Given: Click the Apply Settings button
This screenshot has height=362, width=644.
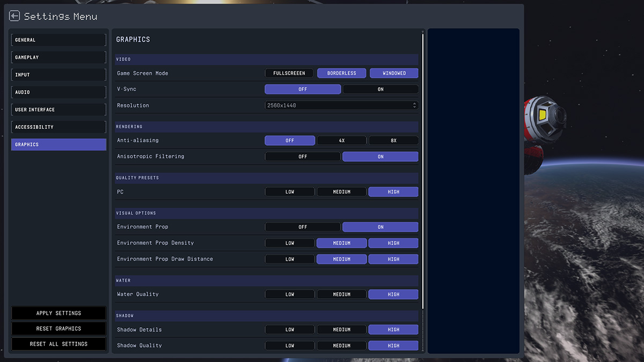Looking at the screenshot, I should [x=58, y=313].
